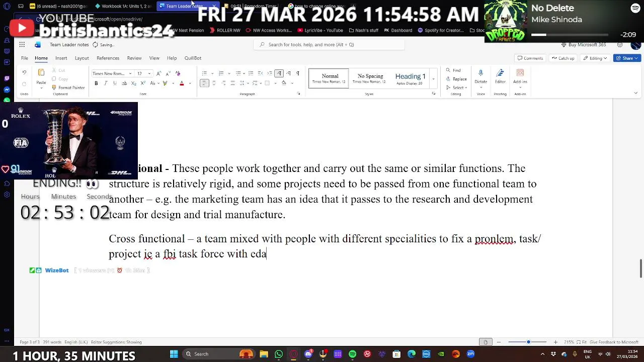This screenshot has width=644, height=362.
Task: Apply italic formatting
Action: tap(105, 83)
